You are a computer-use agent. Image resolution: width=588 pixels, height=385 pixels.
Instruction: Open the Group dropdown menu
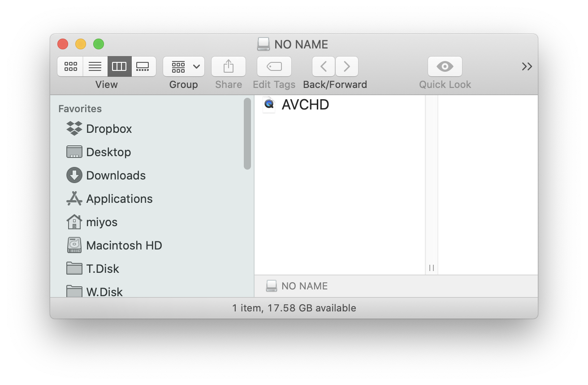click(x=184, y=66)
